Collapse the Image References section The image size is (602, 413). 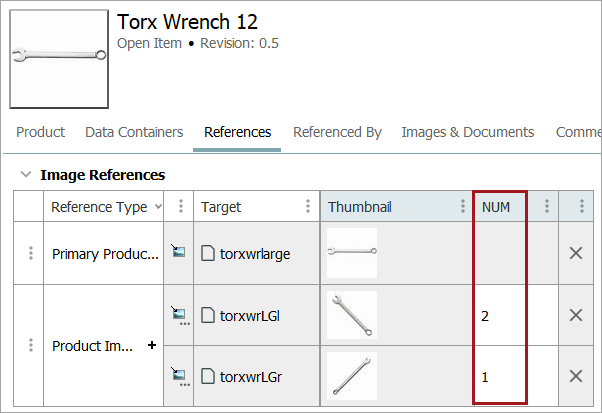[26, 175]
